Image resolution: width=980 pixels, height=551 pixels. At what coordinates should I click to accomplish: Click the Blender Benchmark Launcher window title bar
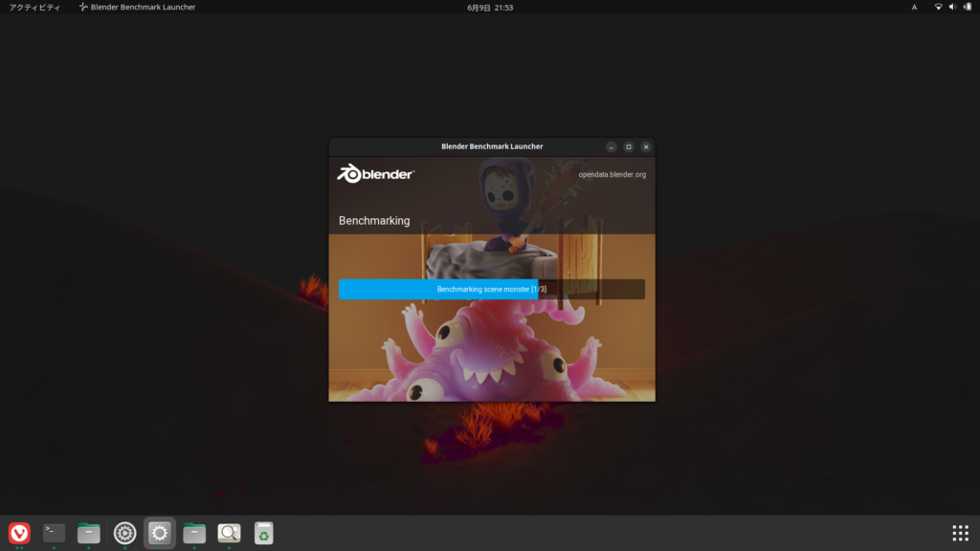pyautogui.click(x=492, y=146)
